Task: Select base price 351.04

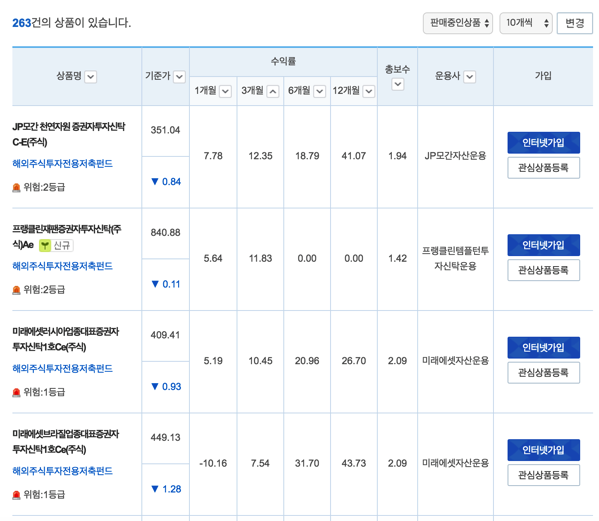Action: point(165,130)
